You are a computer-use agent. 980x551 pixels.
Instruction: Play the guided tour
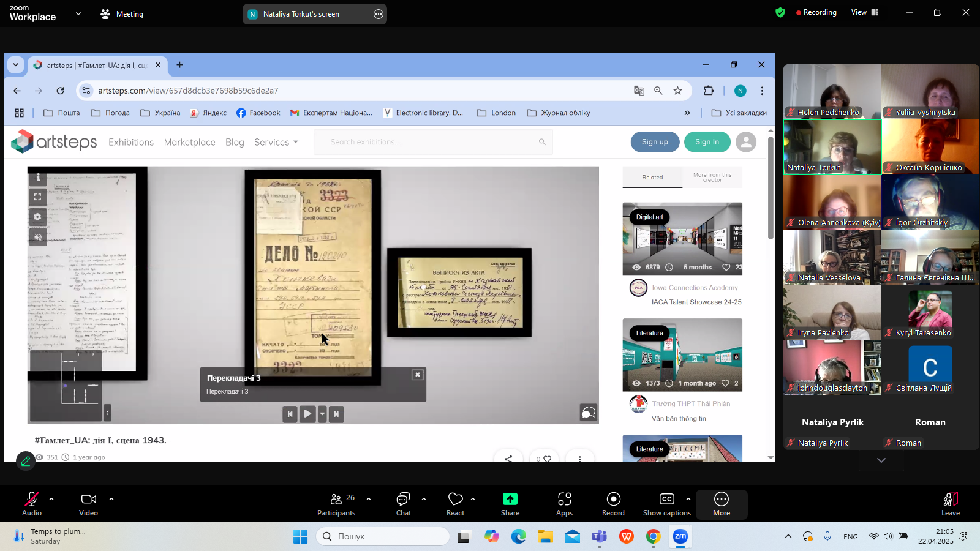point(307,414)
